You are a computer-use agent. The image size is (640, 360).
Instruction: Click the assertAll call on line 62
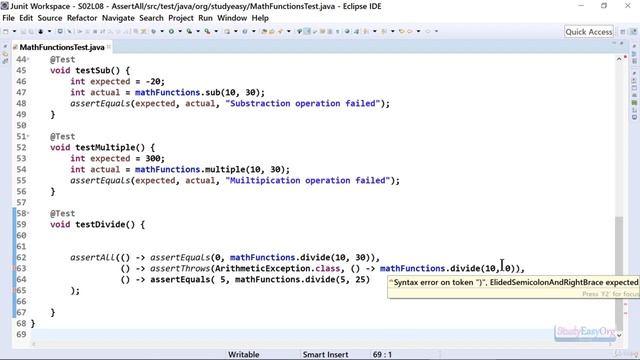[93, 258]
